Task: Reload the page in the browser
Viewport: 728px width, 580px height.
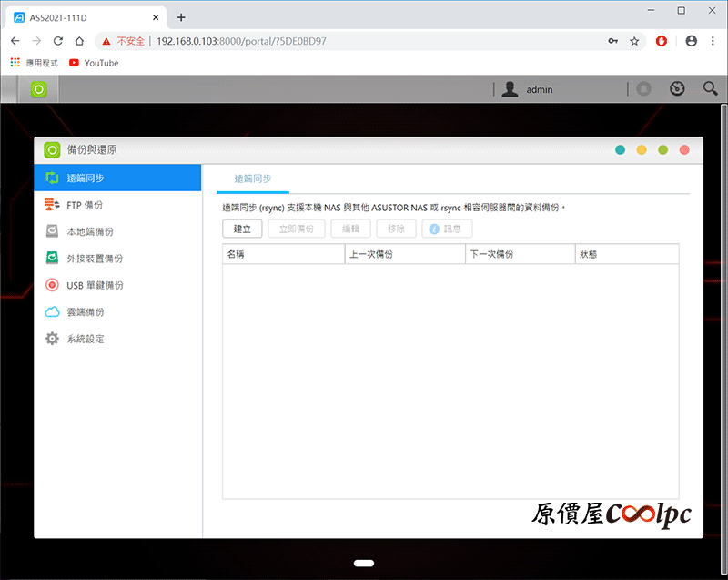Action: tap(58, 41)
